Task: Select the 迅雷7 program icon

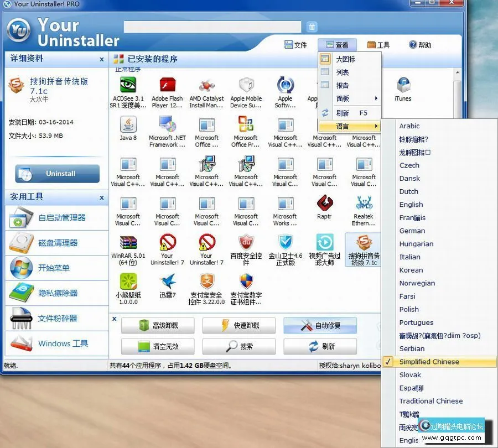Action: [167, 286]
